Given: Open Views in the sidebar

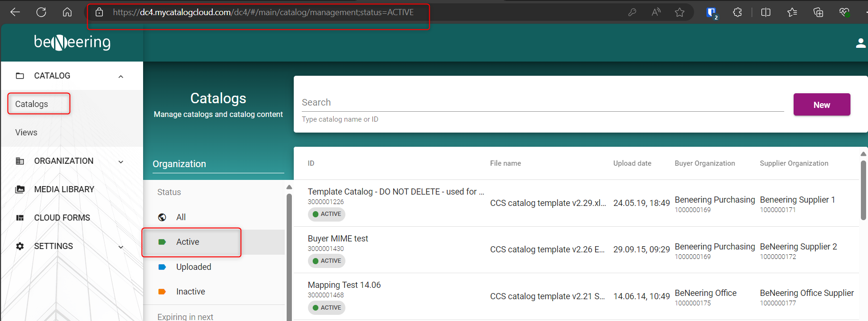Looking at the screenshot, I should [x=27, y=133].
